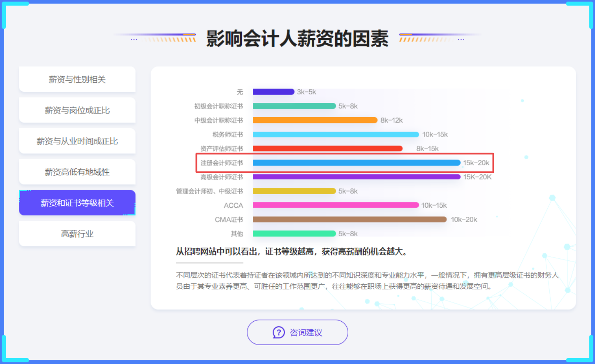The height and width of the screenshot is (364, 595).
Task: Click the orange 中级会计职称证书 bar
Action: pos(315,120)
